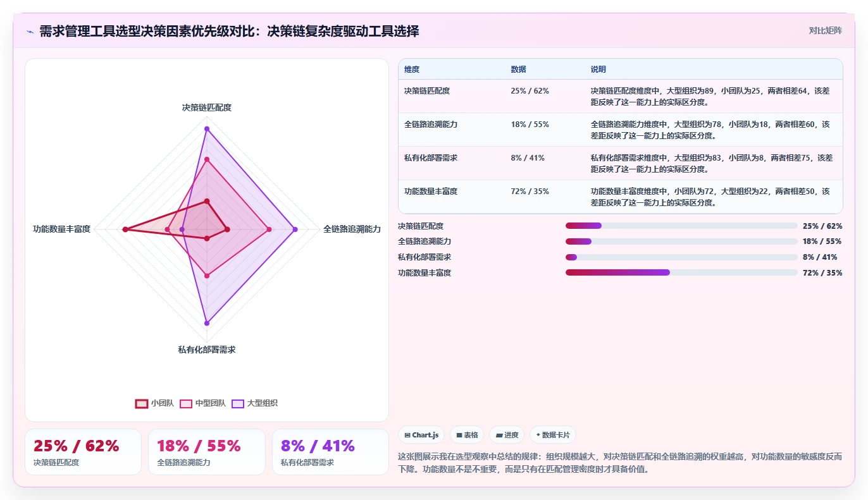Click the 18% / 55% table cell
The height and width of the screenshot is (500, 868).
[x=530, y=125]
